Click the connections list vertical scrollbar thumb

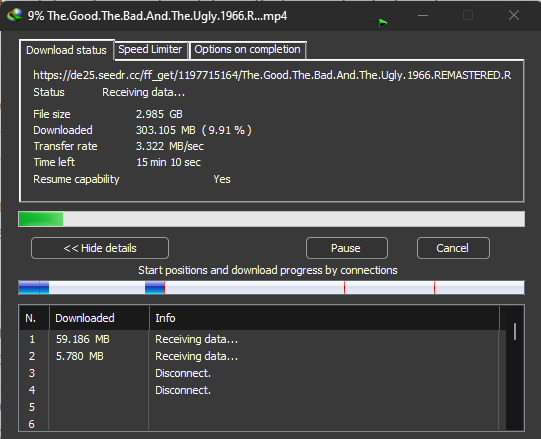tap(515, 331)
